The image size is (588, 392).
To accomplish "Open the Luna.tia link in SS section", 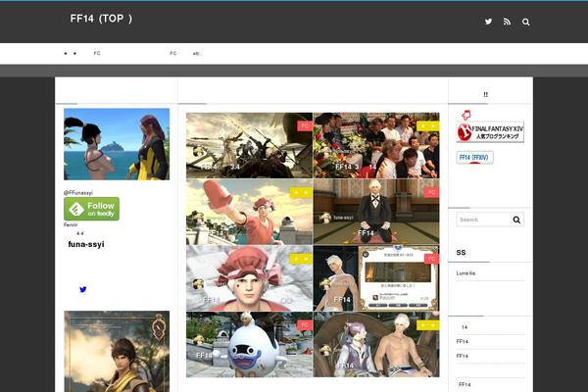I will click(x=465, y=273).
